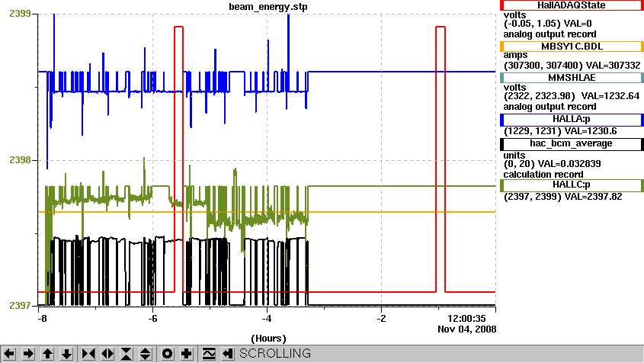Pan the plot left with left-arrow button
This screenshot has height=363, width=644.
[x=9, y=354]
